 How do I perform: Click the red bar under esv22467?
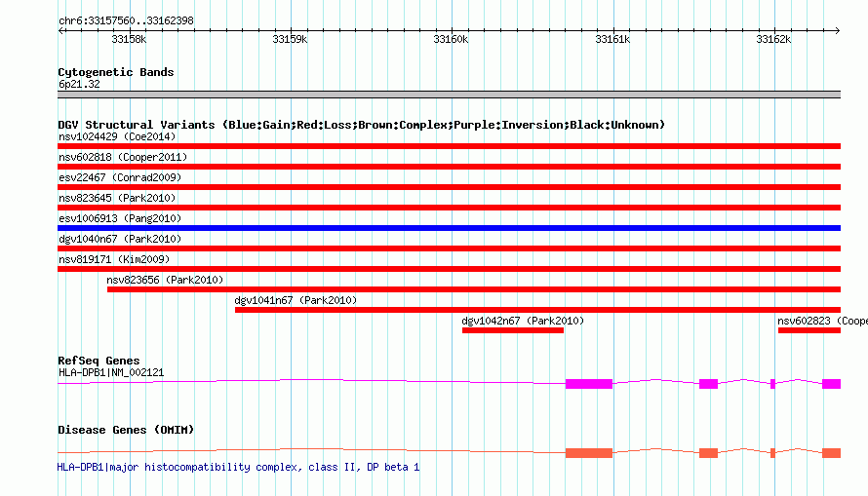(449, 187)
